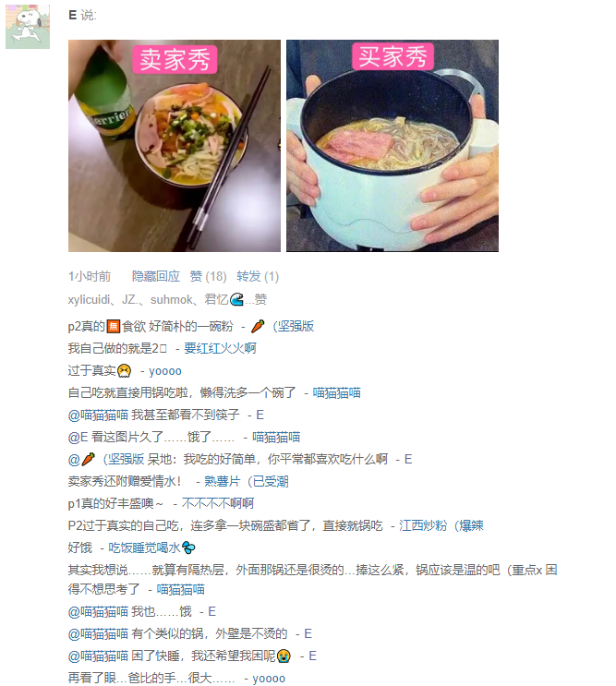Click the 不不不不啊啊 username

tap(218, 503)
